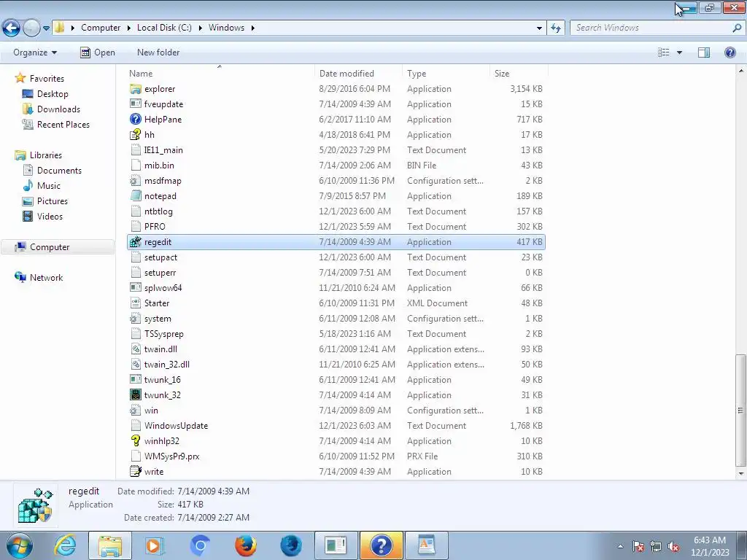Open the Help window on taskbar
747x560 pixels.
(381, 545)
